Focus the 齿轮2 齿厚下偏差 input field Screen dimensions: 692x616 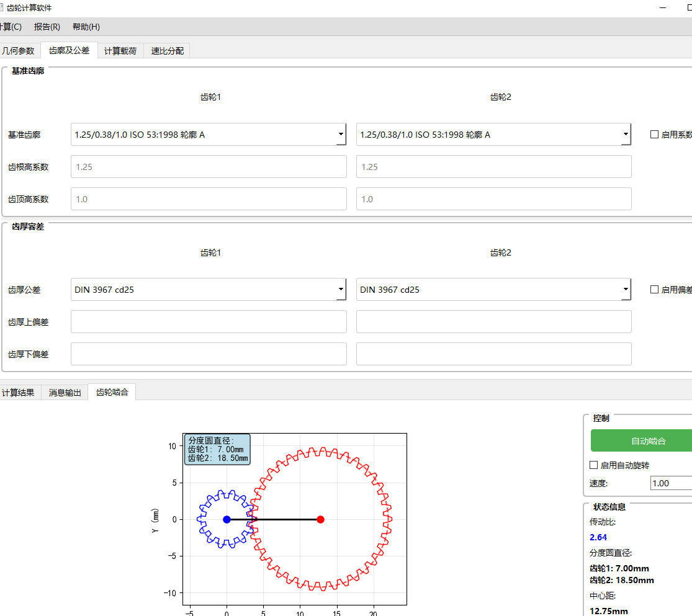tap(493, 354)
